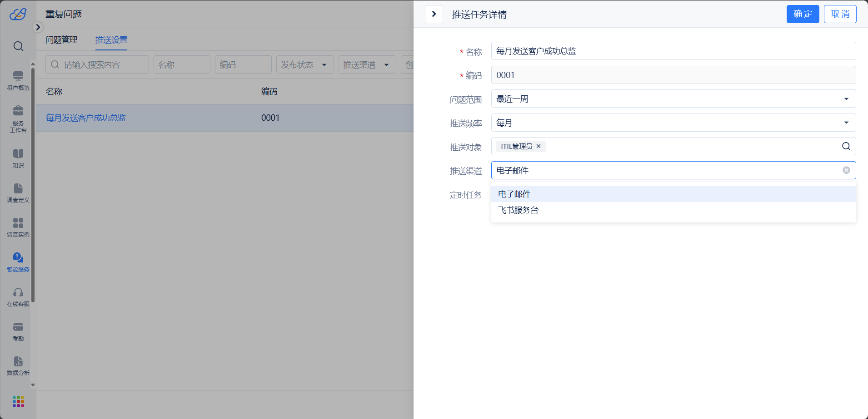Viewport: 868px width, 419px height.
Task: Open 在线客服 headset icon
Action: 18,297
